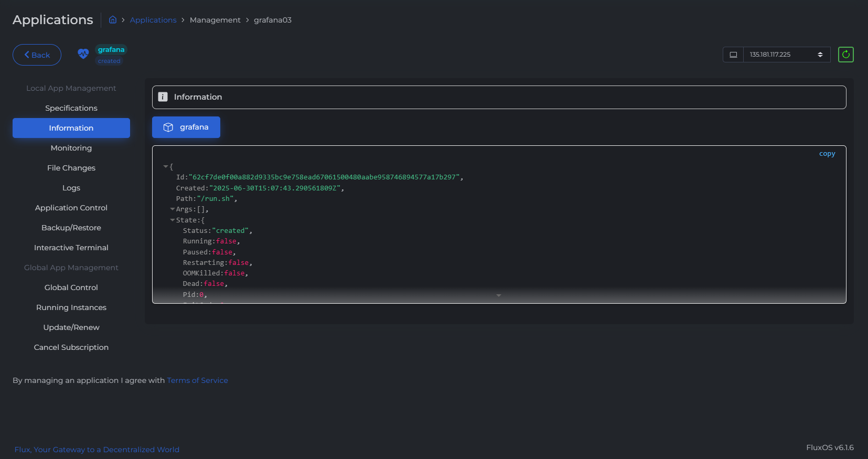Image resolution: width=868 pixels, height=459 pixels.
Task: Click the heartbeat health status icon
Action: (83, 54)
